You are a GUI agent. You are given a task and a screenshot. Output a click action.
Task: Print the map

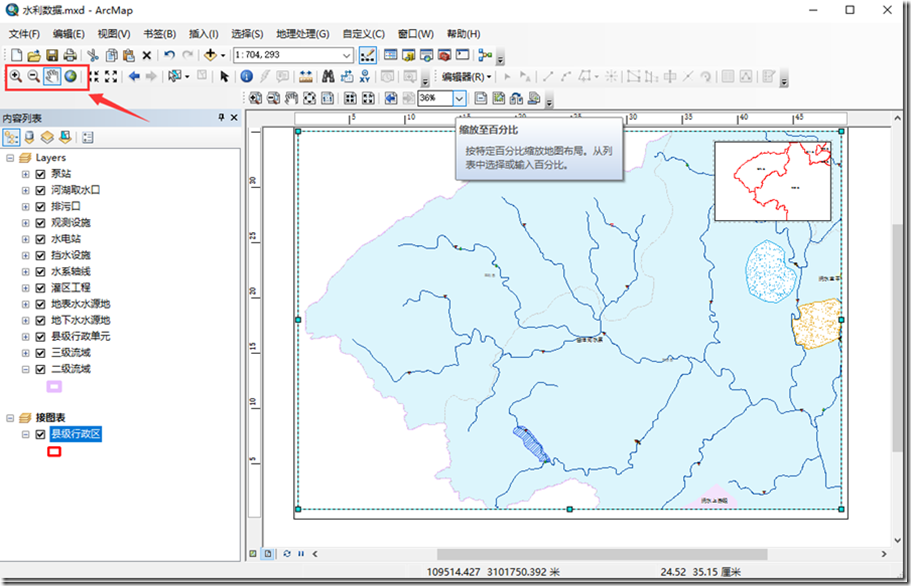pyautogui.click(x=70, y=55)
